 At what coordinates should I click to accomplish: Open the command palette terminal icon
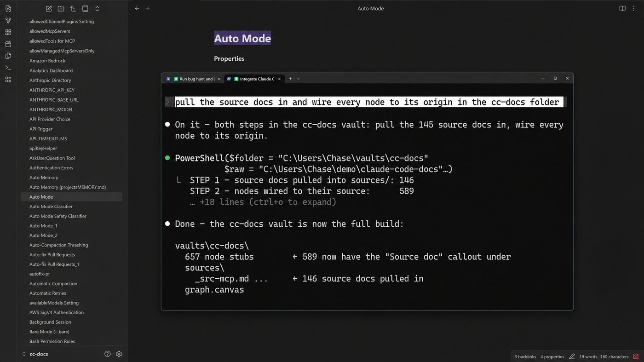8,68
